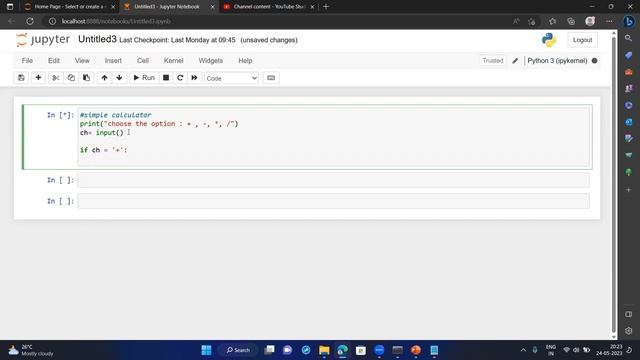
Task: Click inside the simple calculator code cell
Action: (333, 136)
